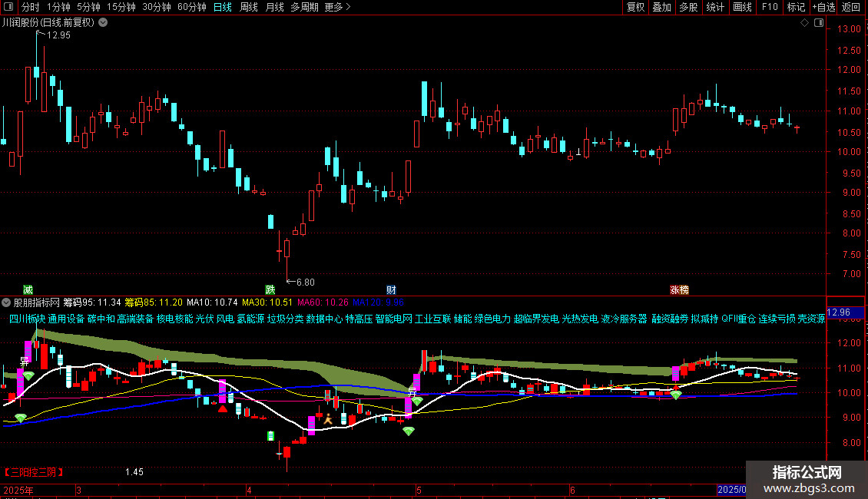
Task: Open the 绿色电力 concept link
Action: (492, 319)
